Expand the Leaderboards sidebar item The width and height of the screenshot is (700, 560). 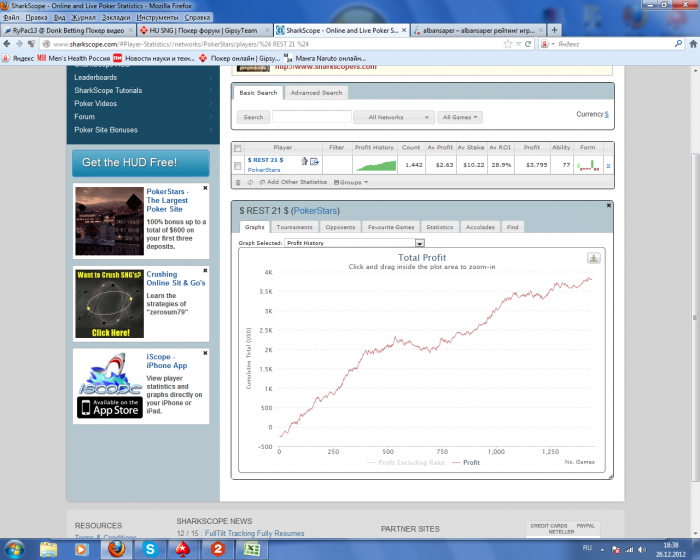tap(143, 77)
